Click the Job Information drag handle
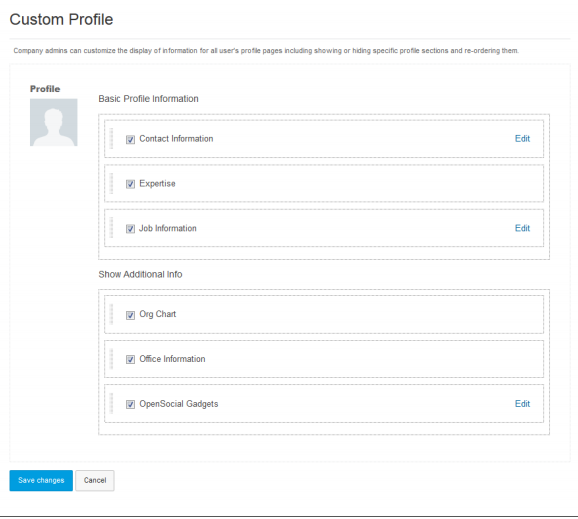 (111, 228)
